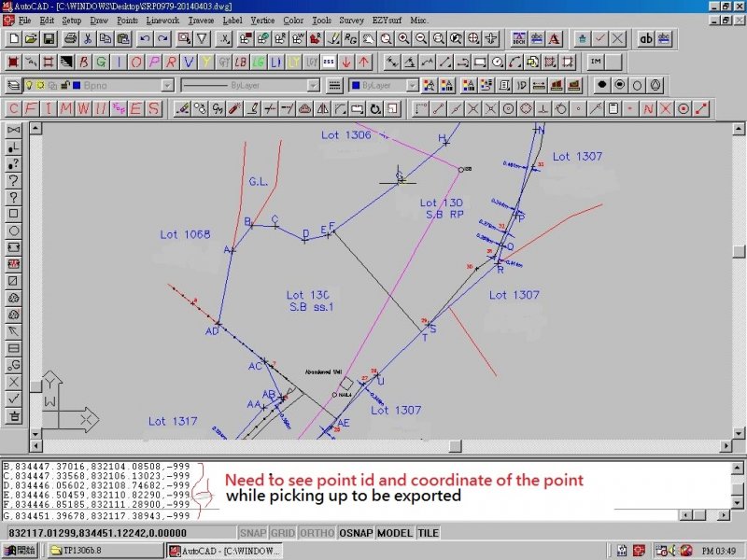Click the red 'B' toolbar button

click(85, 62)
